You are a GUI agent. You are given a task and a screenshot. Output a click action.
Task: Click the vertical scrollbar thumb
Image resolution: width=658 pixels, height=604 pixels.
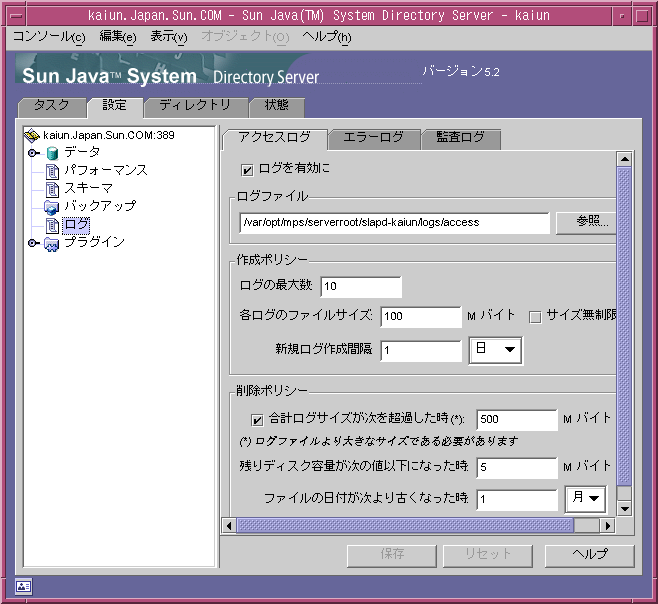[624, 326]
